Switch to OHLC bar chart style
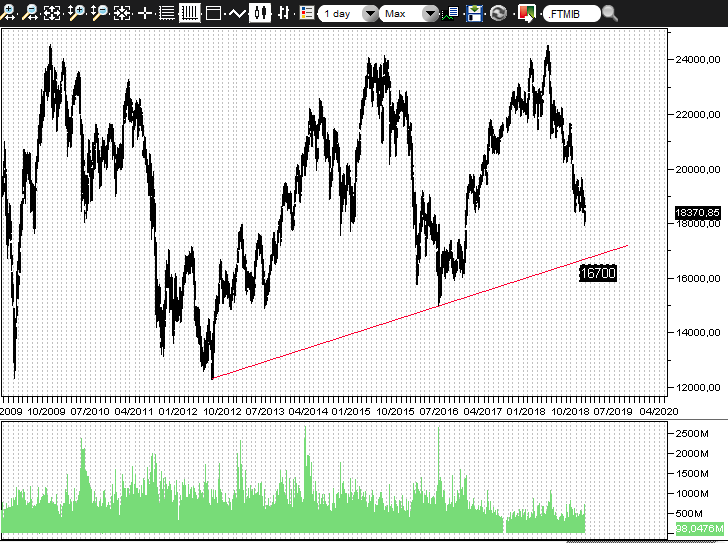The width and height of the screenshot is (728, 543). [x=284, y=13]
